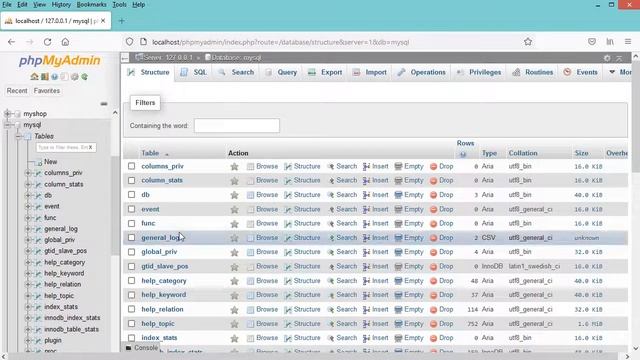Click Empty icon for func table
This screenshot has width=640, height=360.
point(398,224)
